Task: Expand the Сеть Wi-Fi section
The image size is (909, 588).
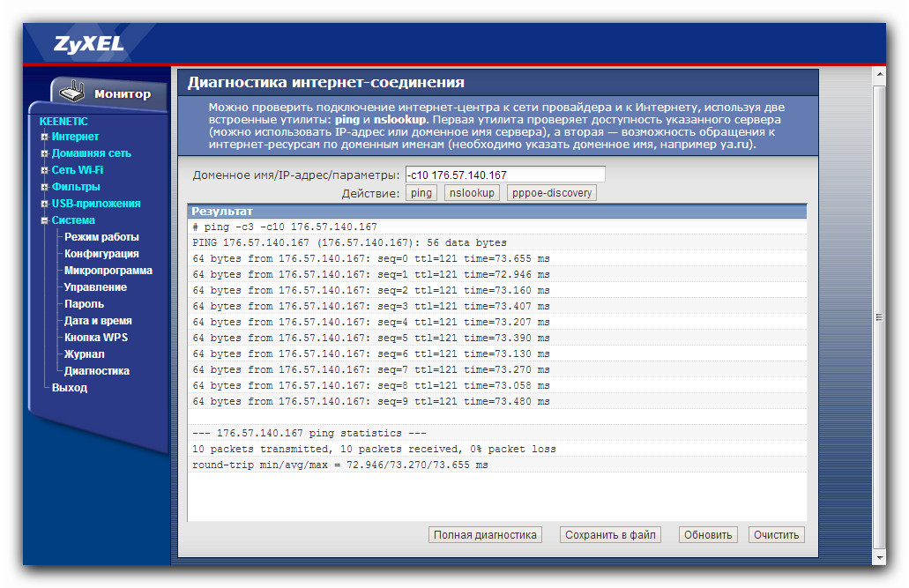Action: [77, 170]
